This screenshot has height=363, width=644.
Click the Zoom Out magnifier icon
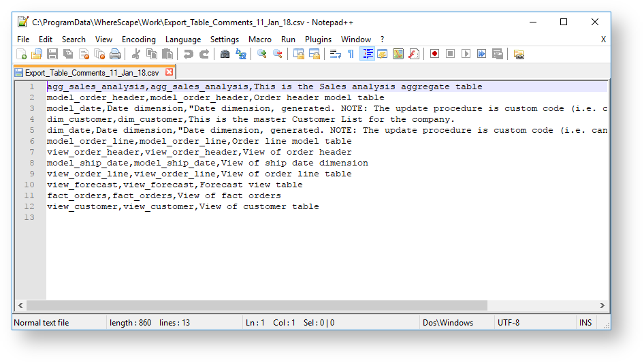pyautogui.click(x=278, y=54)
